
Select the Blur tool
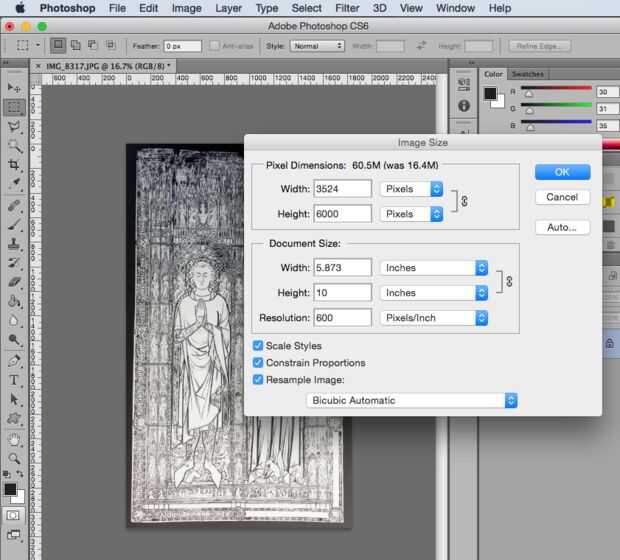(x=14, y=321)
